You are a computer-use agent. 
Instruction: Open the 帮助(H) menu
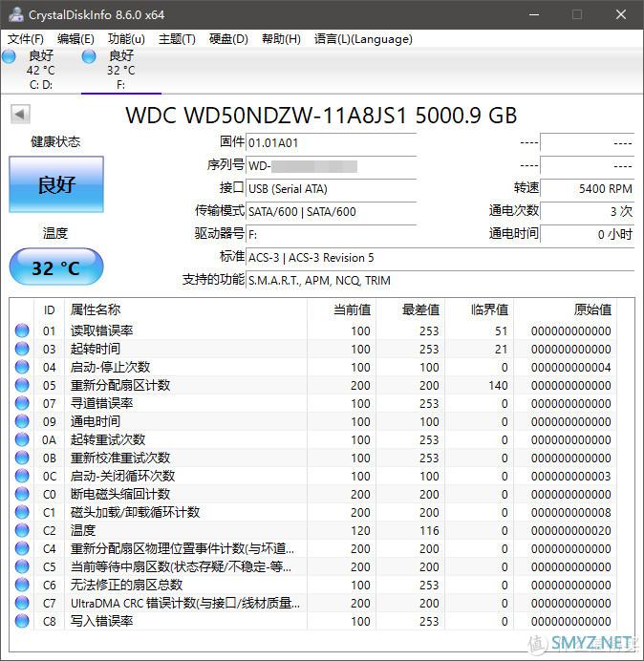pos(281,39)
